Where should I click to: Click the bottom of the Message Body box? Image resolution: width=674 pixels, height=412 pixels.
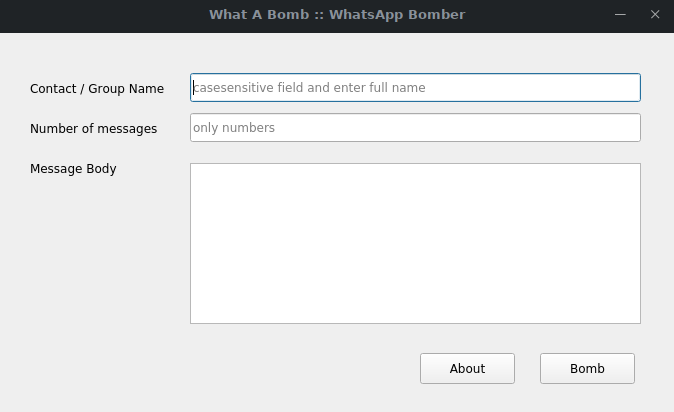click(x=415, y=316)
